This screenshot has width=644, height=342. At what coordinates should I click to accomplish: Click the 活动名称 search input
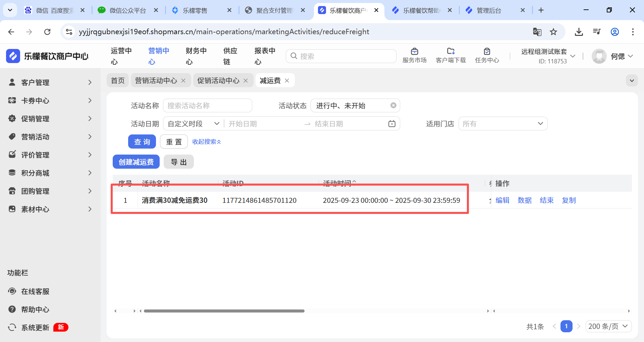tap(207, 106)
